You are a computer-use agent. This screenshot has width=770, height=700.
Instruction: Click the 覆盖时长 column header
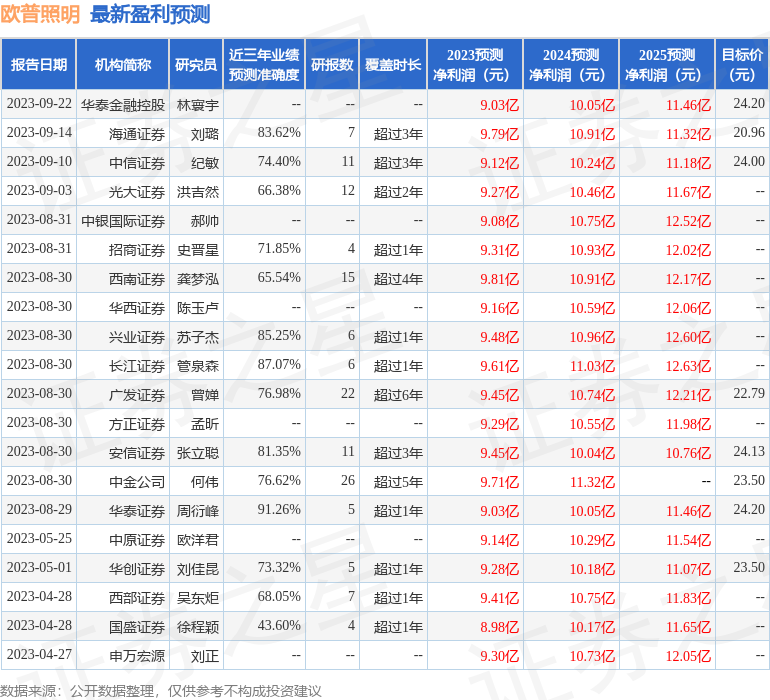[393, 65]
